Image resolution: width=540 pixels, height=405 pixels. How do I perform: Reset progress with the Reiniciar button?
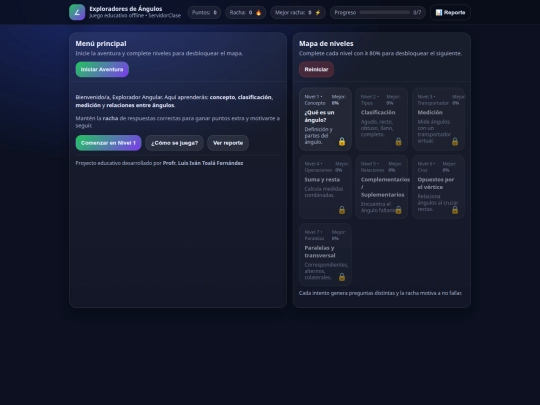click(x=316, y=69)
